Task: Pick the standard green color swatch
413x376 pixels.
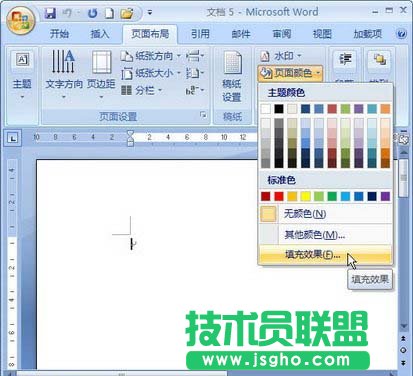Action: click(x=332, y=196)
